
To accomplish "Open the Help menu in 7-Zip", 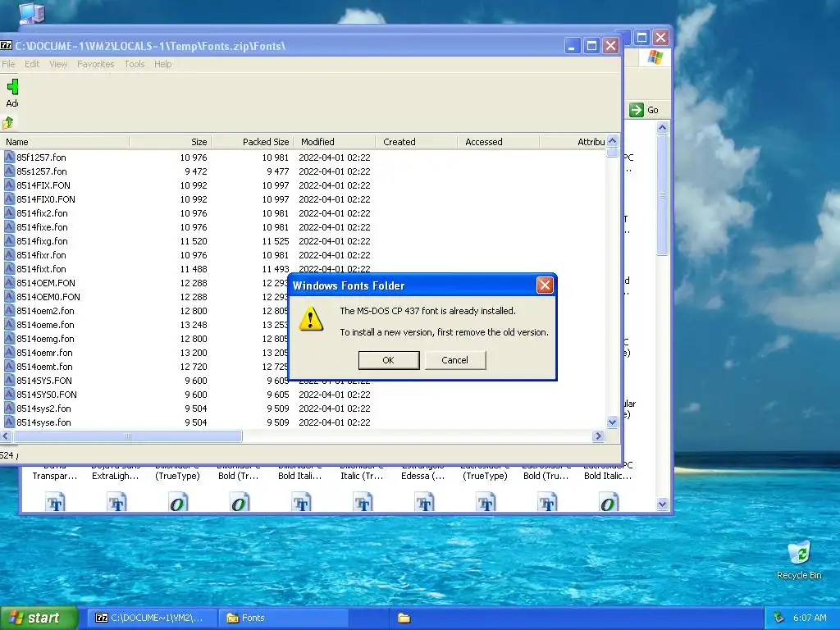I will [x=163, y=64].
